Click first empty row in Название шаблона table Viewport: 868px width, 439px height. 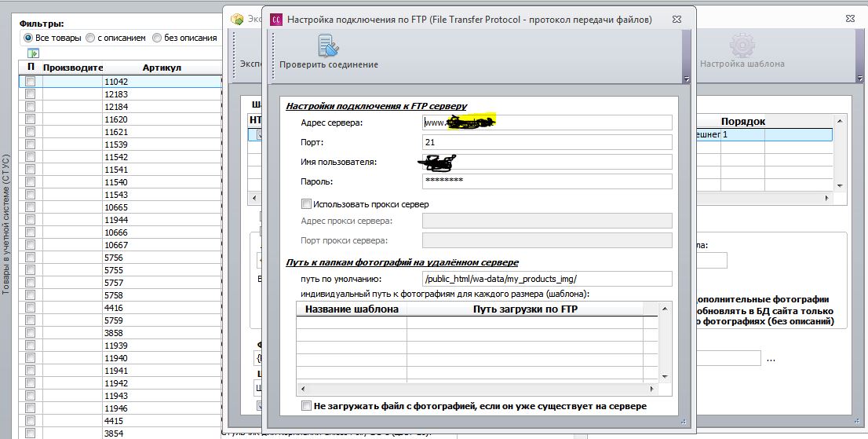pos(352,322)
